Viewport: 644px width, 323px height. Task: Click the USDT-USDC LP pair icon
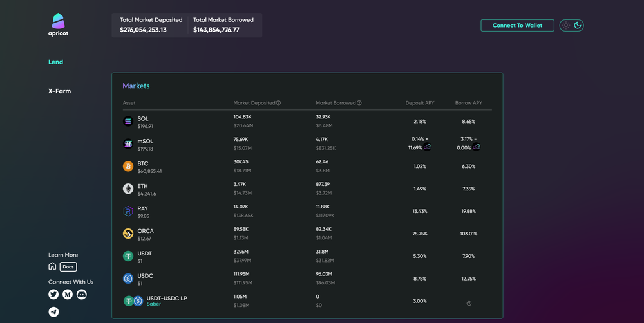[133, 301]
